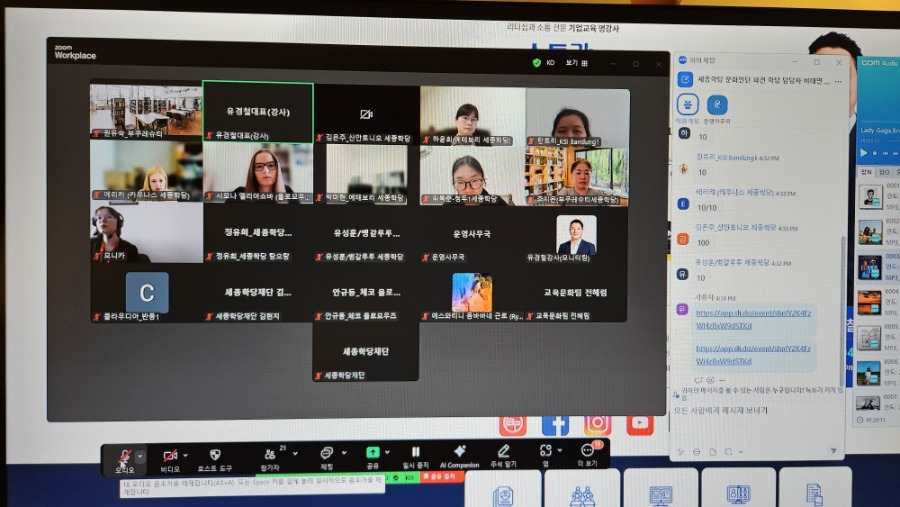This screenshot has height=507, width=900.
Task: Select the 클라우디아_반둥1 tile with C avatar
Action: [147, 292]
